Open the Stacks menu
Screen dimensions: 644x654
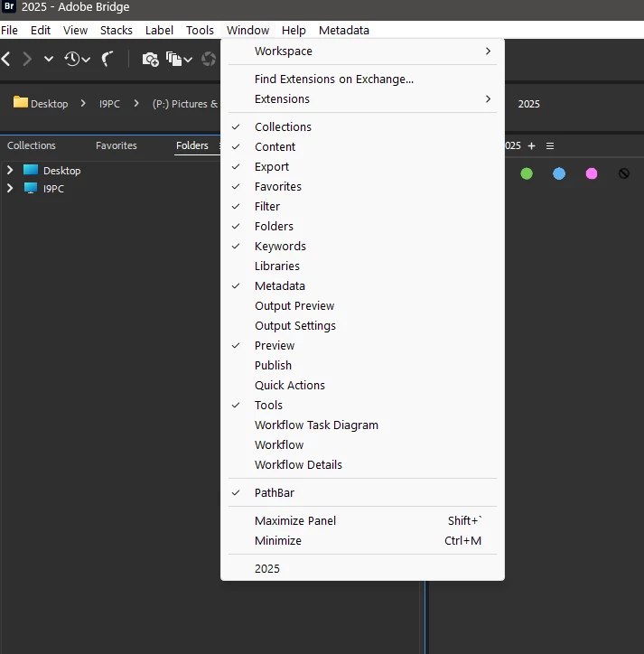(x=117, y=31)
